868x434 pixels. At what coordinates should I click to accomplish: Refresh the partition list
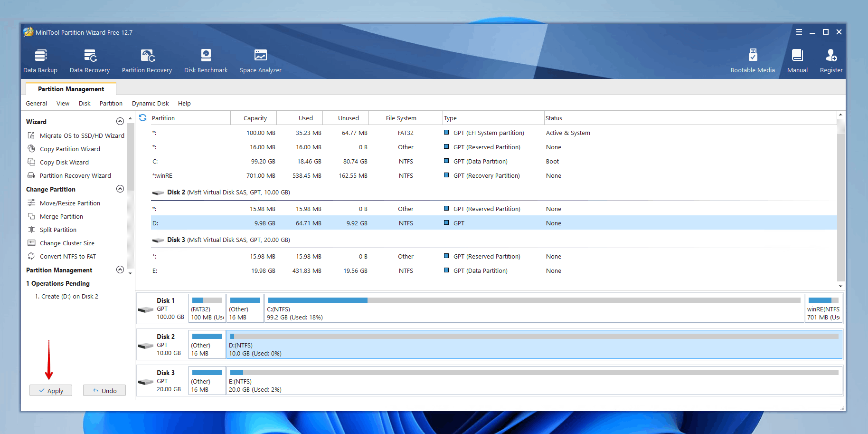(x=142, y=117)
